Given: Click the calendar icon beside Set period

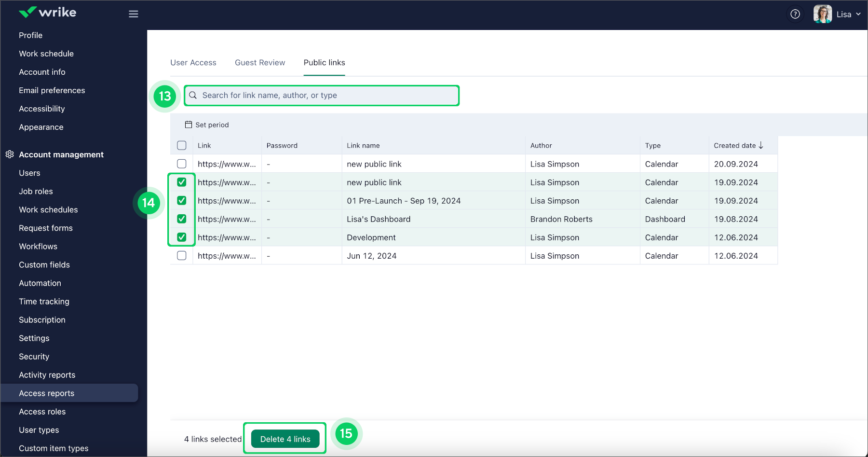Looking at the screenshot, I should 189,125.
